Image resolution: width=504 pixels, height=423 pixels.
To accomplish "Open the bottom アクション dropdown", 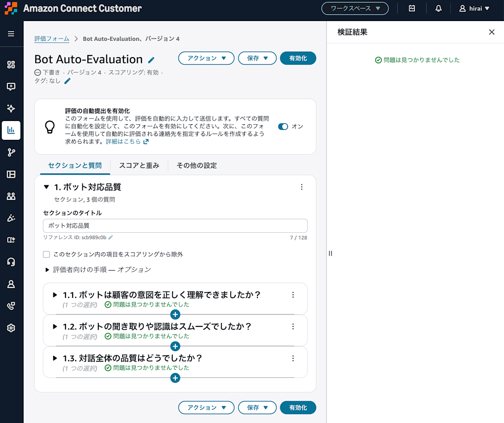I will (x=206, y=407).
